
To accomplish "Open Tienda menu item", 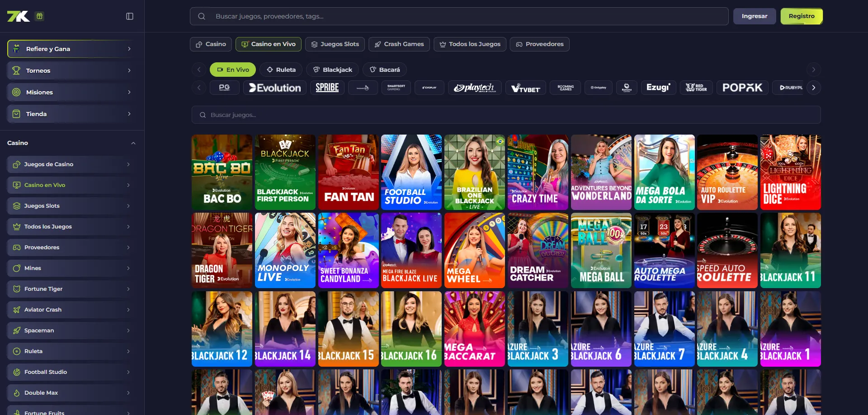I will tap(72, 114).
